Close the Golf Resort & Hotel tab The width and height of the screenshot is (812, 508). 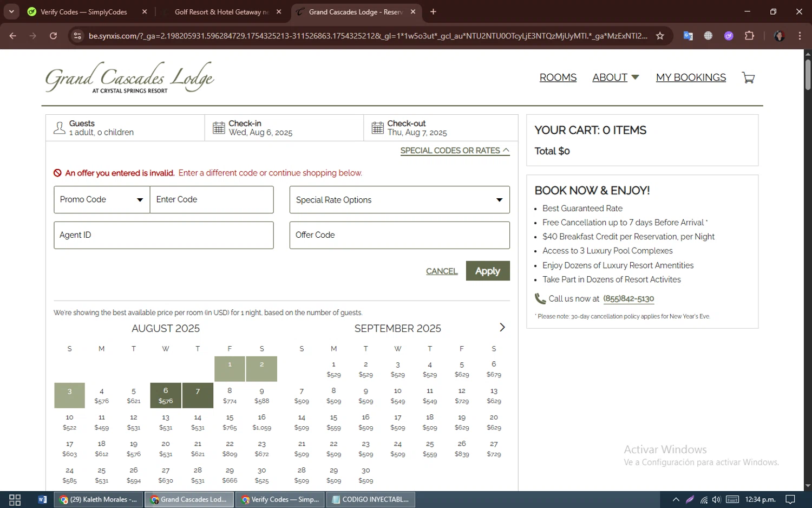(279, 12)
